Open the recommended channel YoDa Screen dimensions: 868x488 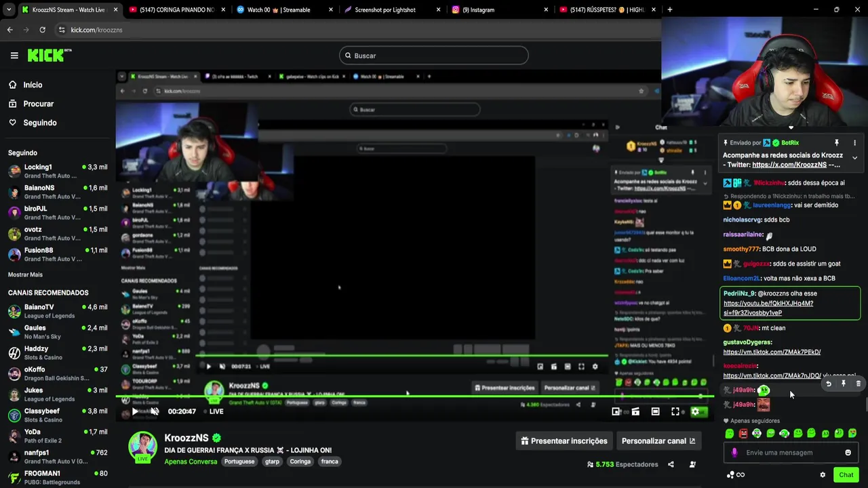(x=57, y=436)
